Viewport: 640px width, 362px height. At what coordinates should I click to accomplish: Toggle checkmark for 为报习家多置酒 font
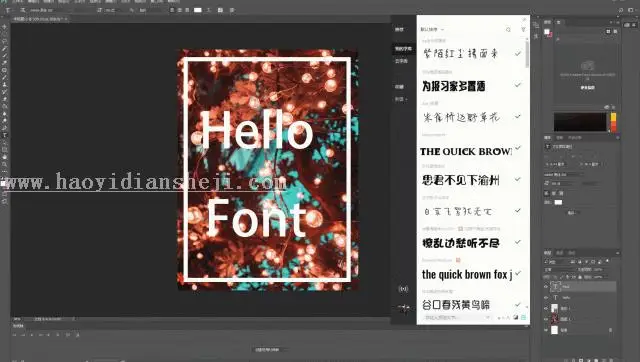pos(518,85)
